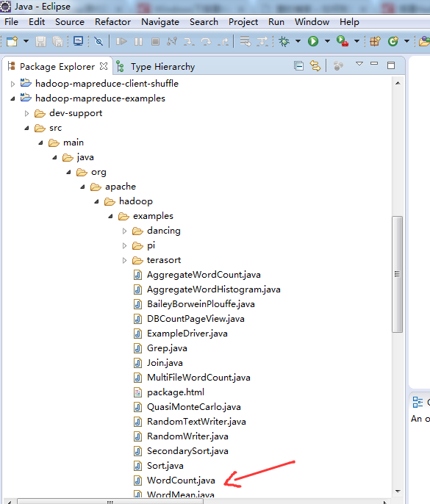
Task: Click the Save All icon
Action: pos(57,41)
